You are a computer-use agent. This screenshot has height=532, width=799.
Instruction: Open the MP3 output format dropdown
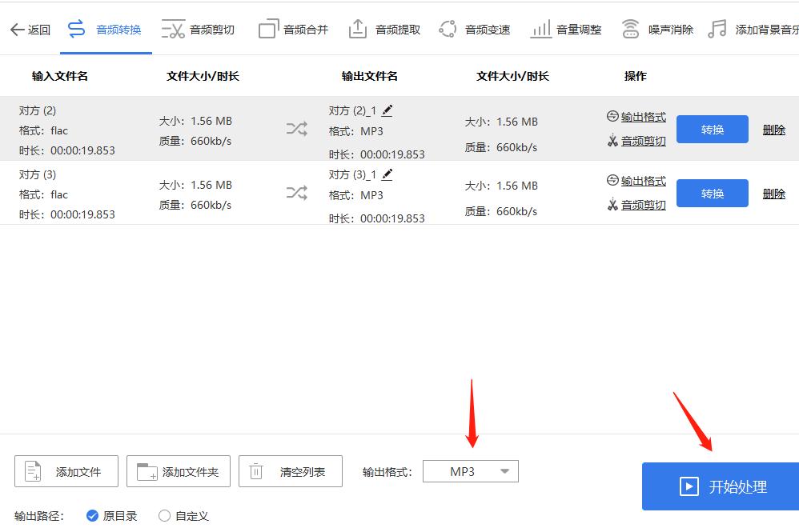click(470, 471)
